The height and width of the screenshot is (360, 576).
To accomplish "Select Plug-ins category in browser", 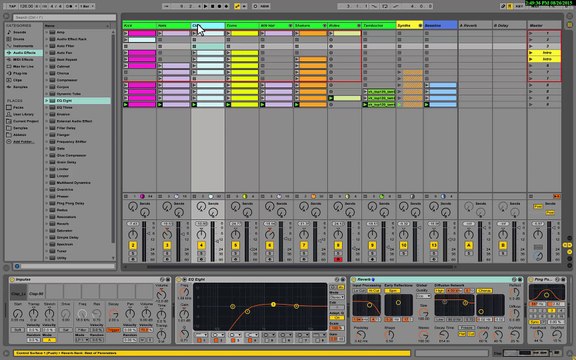I will 20,73.
